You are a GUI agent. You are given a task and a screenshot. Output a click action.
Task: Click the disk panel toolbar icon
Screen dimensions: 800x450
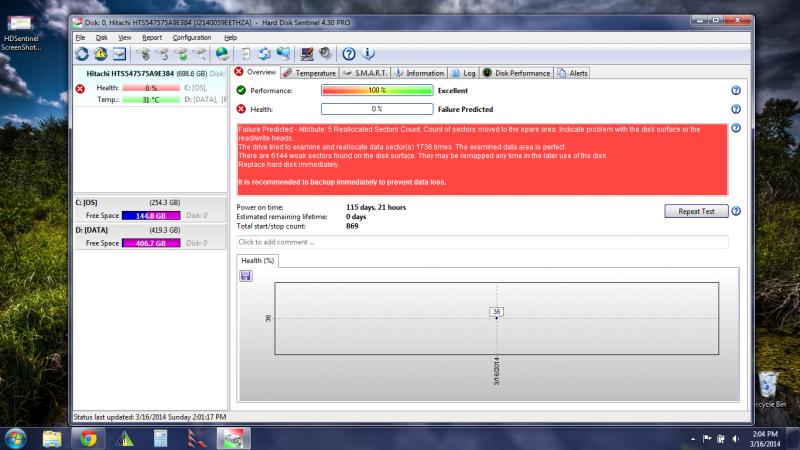coord(119,54)
